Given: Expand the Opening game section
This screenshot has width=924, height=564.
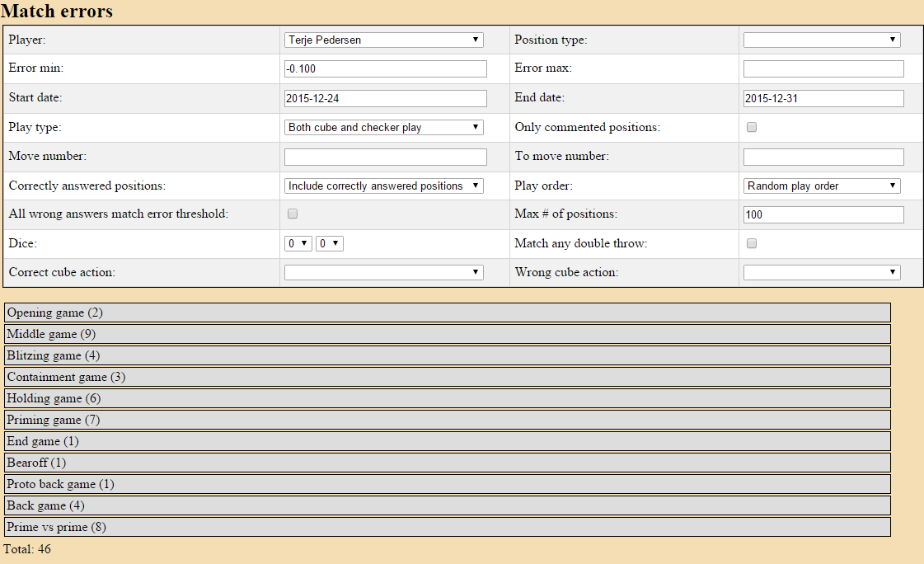Looking at the screenshot, I should coord(447,313).
